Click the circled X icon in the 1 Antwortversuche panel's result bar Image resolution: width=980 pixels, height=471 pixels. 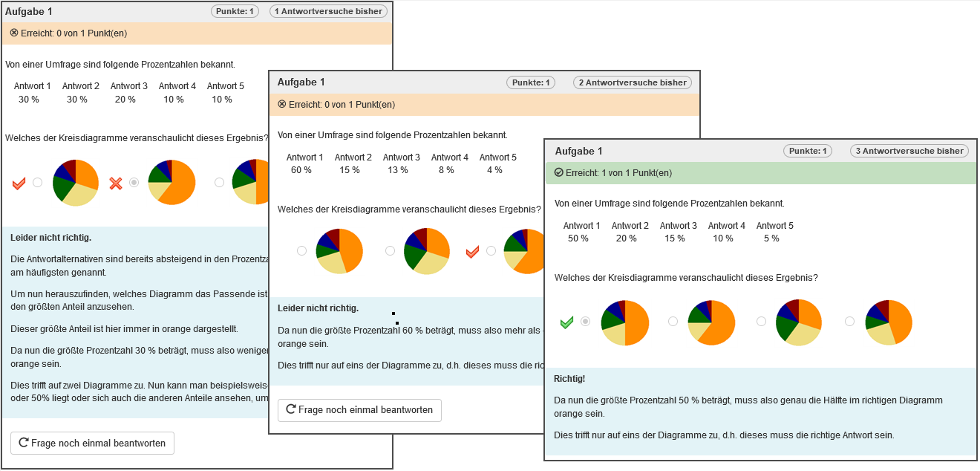[14, 33]
